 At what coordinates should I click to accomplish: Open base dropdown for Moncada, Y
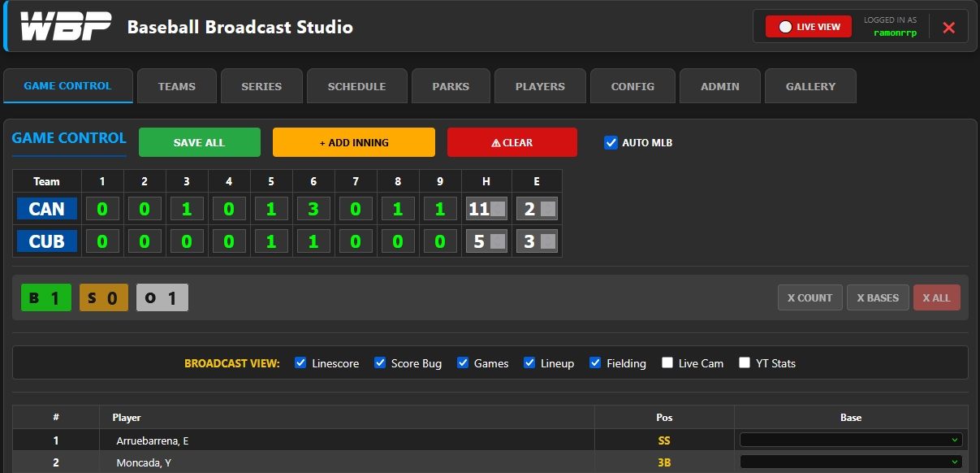(851, 462)
